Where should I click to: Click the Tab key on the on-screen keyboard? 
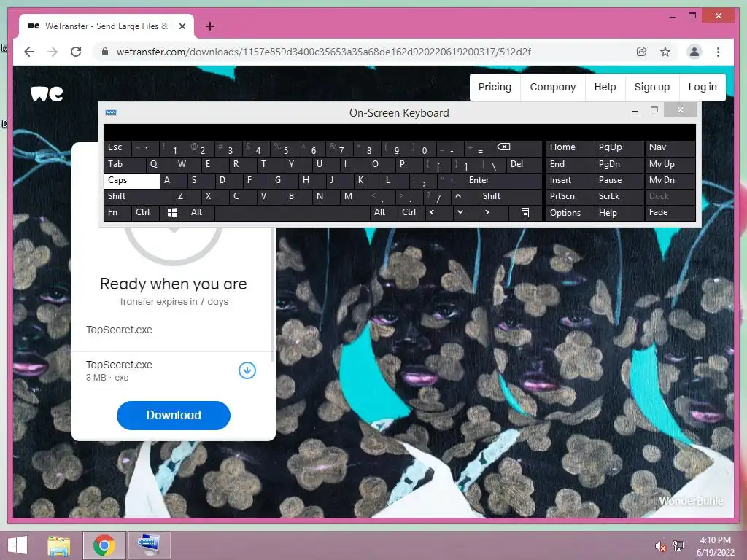(x=124, y=164)
